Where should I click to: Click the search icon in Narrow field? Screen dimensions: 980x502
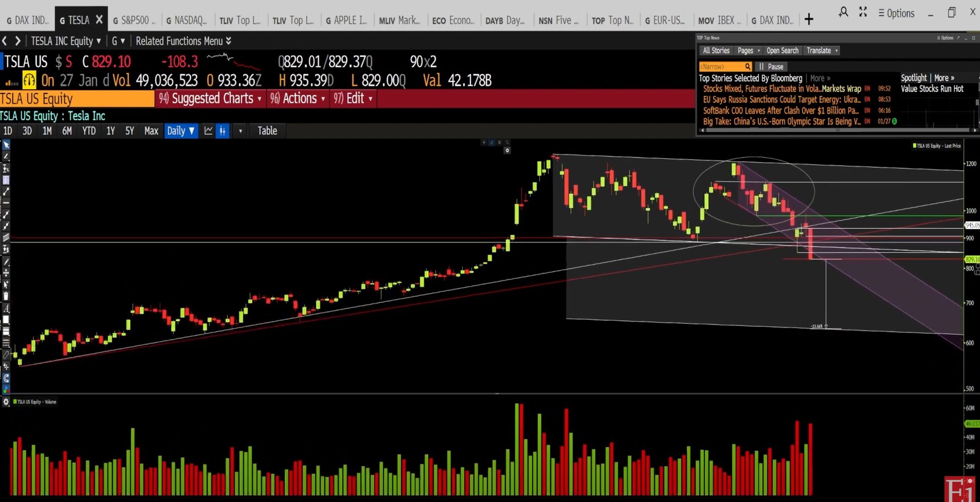(748, 66)
